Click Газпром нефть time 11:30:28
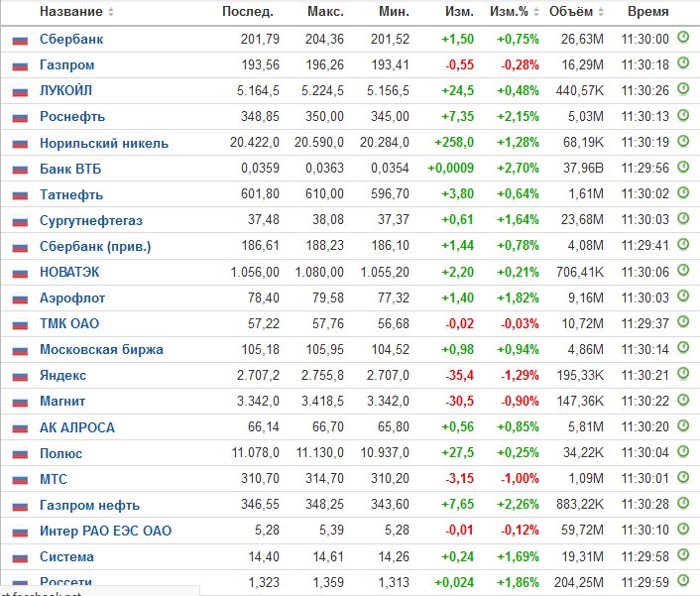 pos(645,505)
